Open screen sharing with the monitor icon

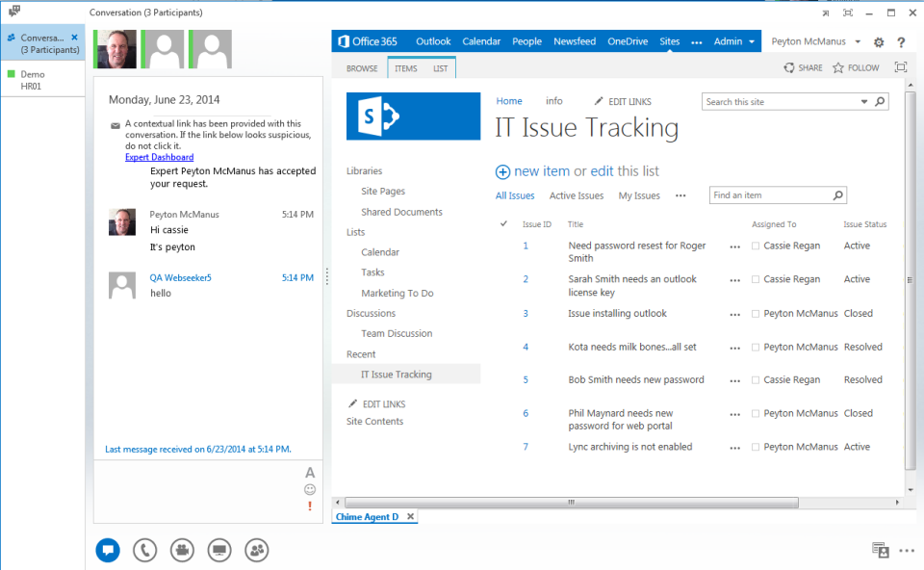click(219, 550)
